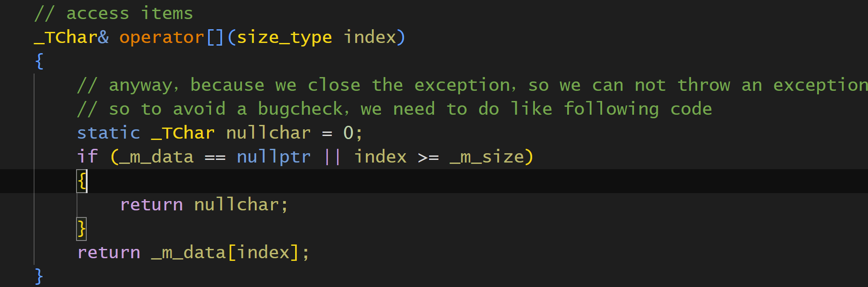This screenshot has height=287, width=868.
Task: Click the yellow closing brace of the if block
Action: (x=81, y=229)
